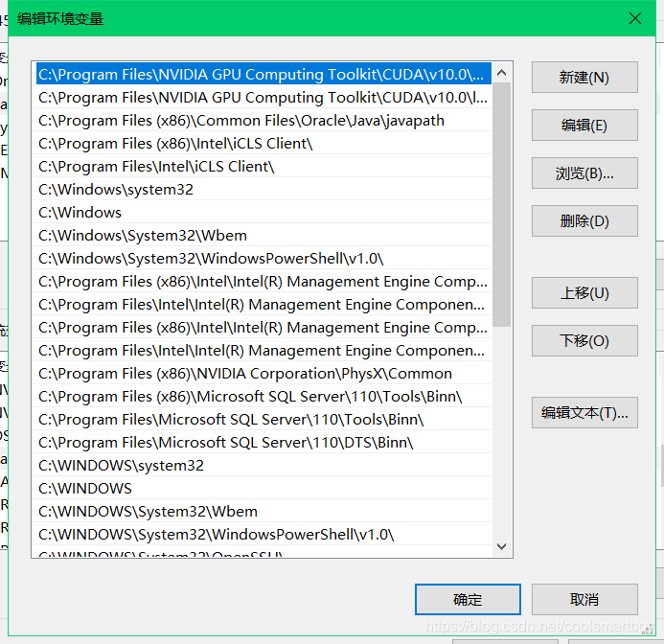
Task: Select the C:\Windows entry
Action: tap(263, 212)
